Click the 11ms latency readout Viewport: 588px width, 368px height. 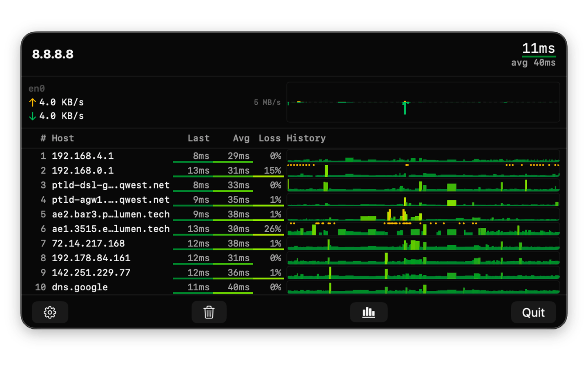pyautogui.click(x=539, y=48)
